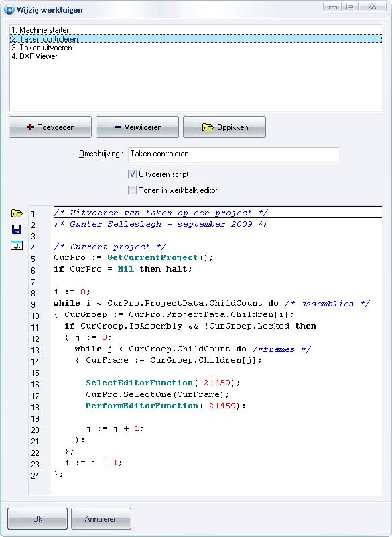The image size is (392, 537).
Task: Click the app icon in title bar
Action: coord(9,9)
